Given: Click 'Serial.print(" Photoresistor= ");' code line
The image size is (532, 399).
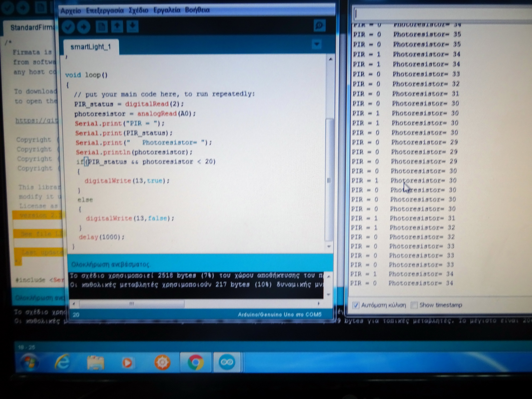Looking at the screenshot, I should tap(144, 143).
